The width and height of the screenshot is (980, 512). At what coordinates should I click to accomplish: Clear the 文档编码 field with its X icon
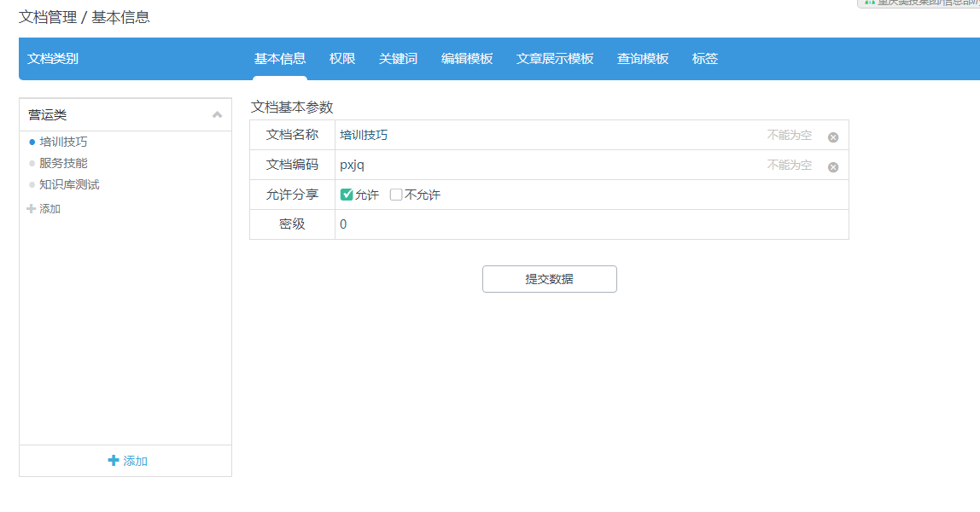(x=833, y=167)
